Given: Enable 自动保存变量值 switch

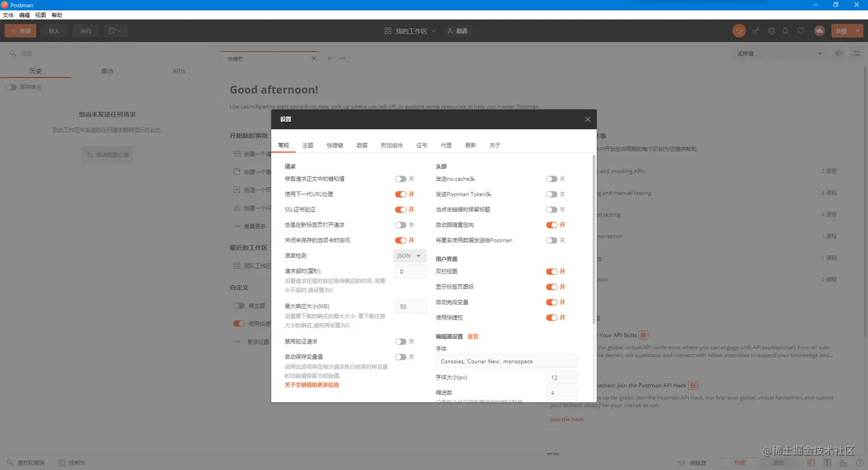Looking at the screenshot, I should (401, 357).
